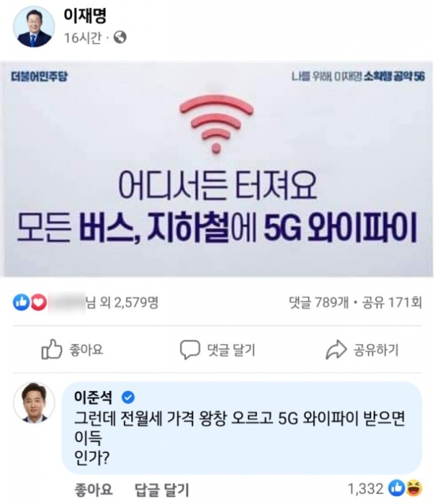Screen dimensions: 435x504
Task: Open the commenter's profile photo
Action: coord(34,402)
